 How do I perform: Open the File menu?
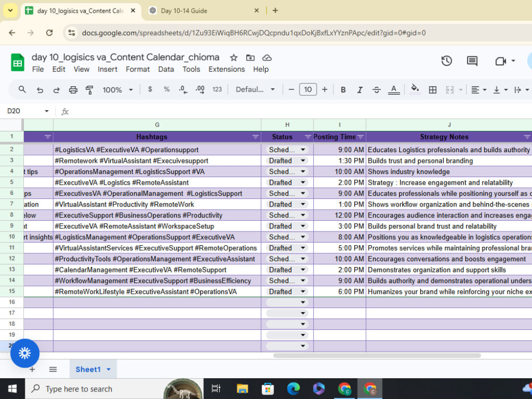[38, 69]
